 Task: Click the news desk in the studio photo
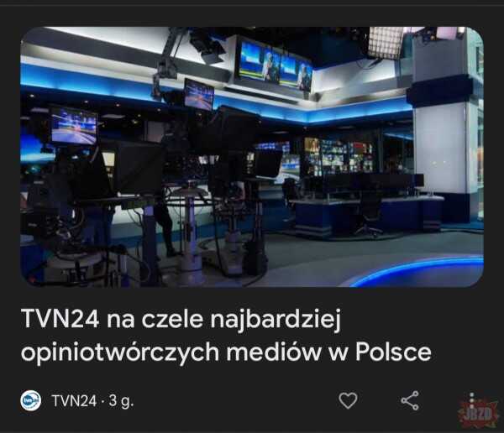(x=366, y=214)
